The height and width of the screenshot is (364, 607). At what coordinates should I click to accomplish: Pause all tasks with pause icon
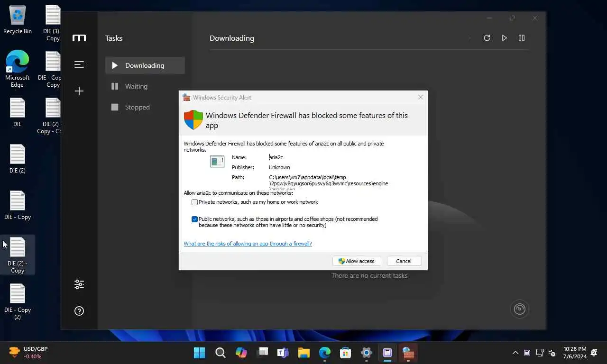522,38
